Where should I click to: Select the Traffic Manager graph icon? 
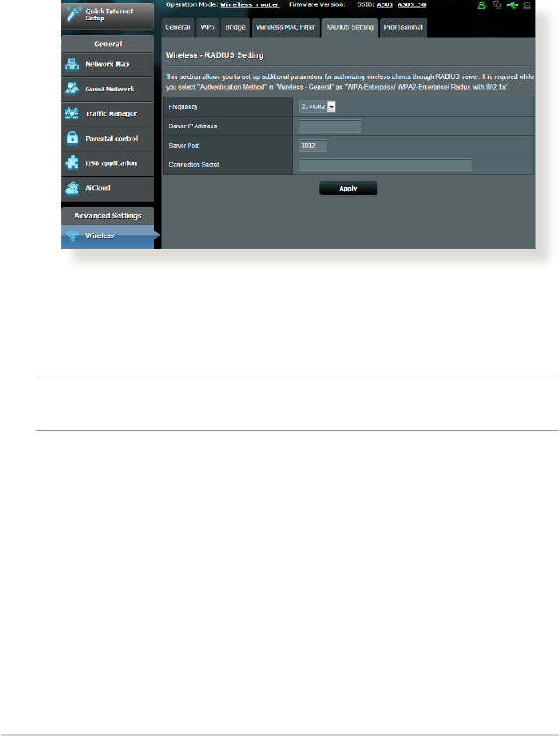click(x=72, y=113)
